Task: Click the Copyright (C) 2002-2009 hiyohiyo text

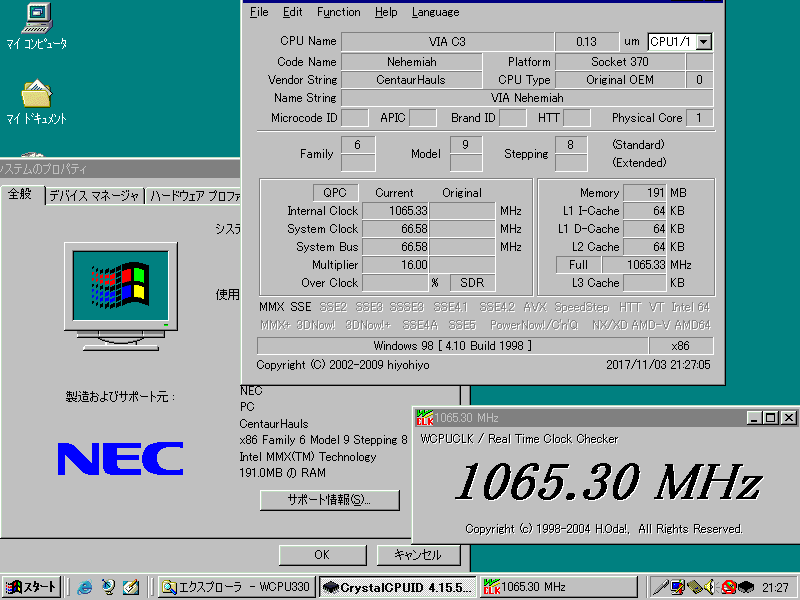Action: click(x=343, y=365)
